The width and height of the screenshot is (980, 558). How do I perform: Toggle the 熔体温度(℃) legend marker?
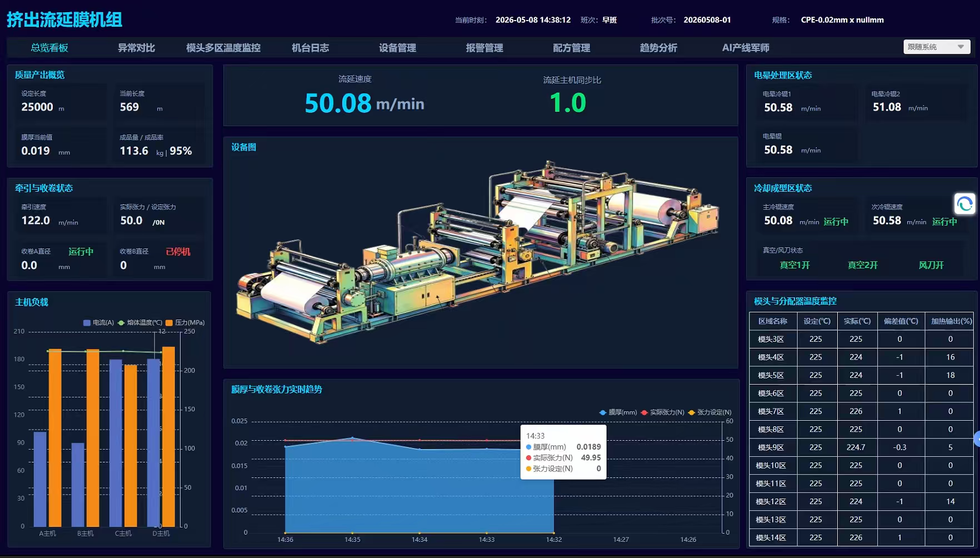(x=121, y=323)
